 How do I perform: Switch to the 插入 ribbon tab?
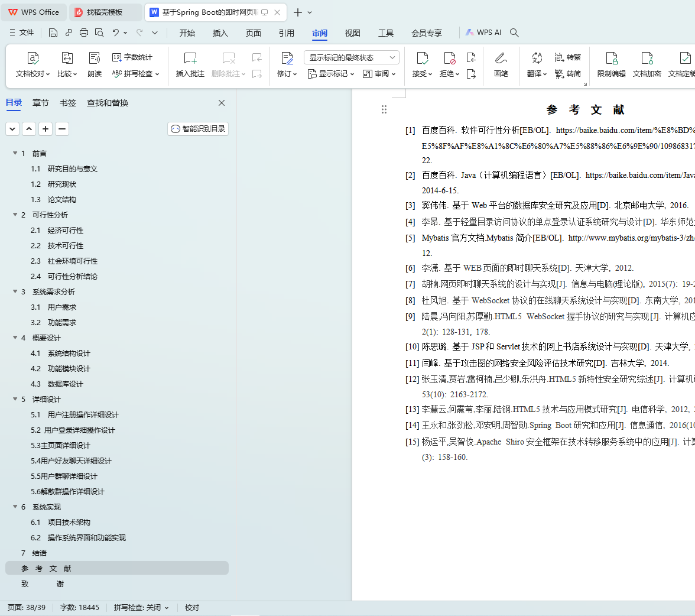tap(220, 33)
